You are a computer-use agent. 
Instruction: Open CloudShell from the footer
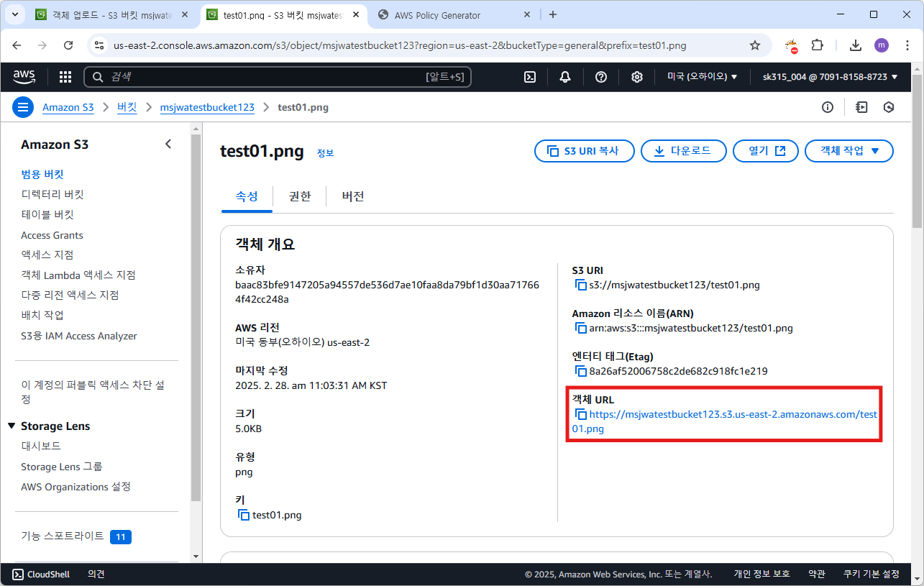click(x=41, y=574)
